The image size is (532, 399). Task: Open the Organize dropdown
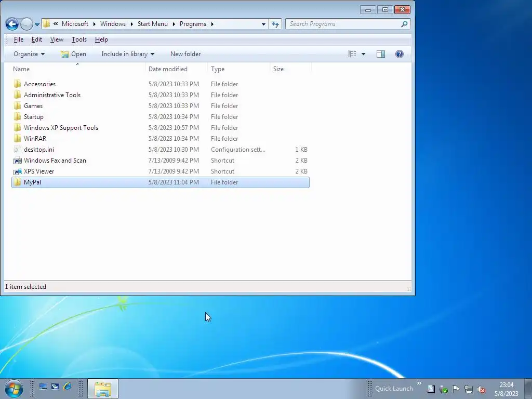point(29,54)
